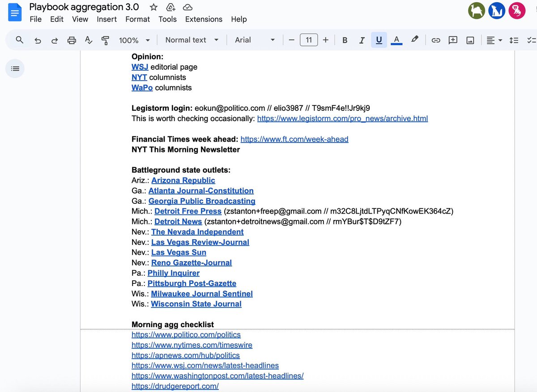Screen dimensions: 537x392
Task: Toggle bold formatting
Action: click(x=345, y=40)
